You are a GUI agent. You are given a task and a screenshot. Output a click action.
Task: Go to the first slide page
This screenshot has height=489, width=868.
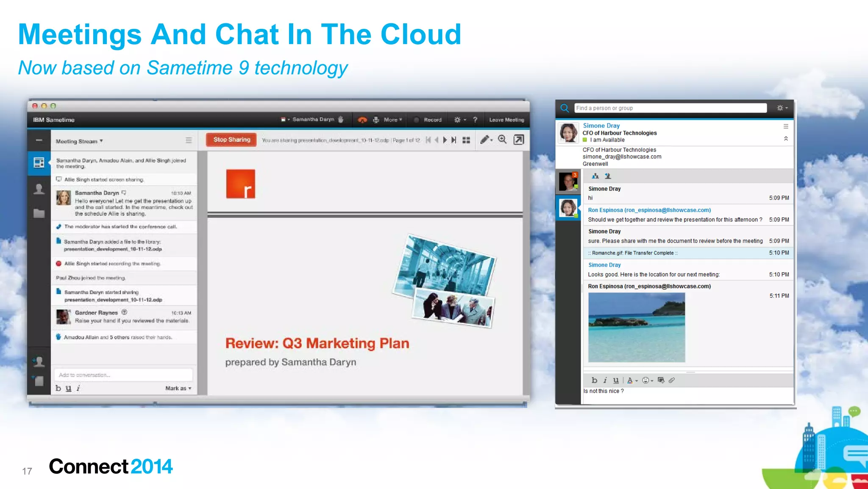click(428, 140)
